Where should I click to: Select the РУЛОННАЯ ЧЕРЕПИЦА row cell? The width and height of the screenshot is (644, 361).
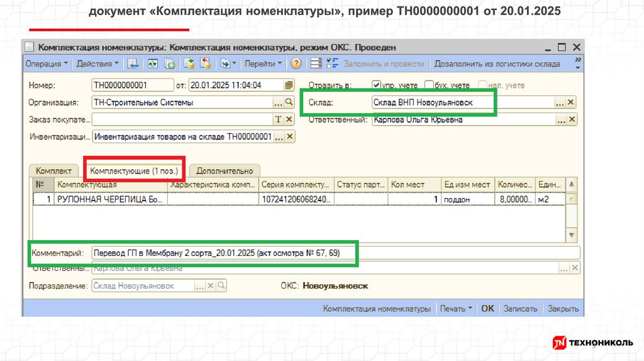tap(111, 199)
